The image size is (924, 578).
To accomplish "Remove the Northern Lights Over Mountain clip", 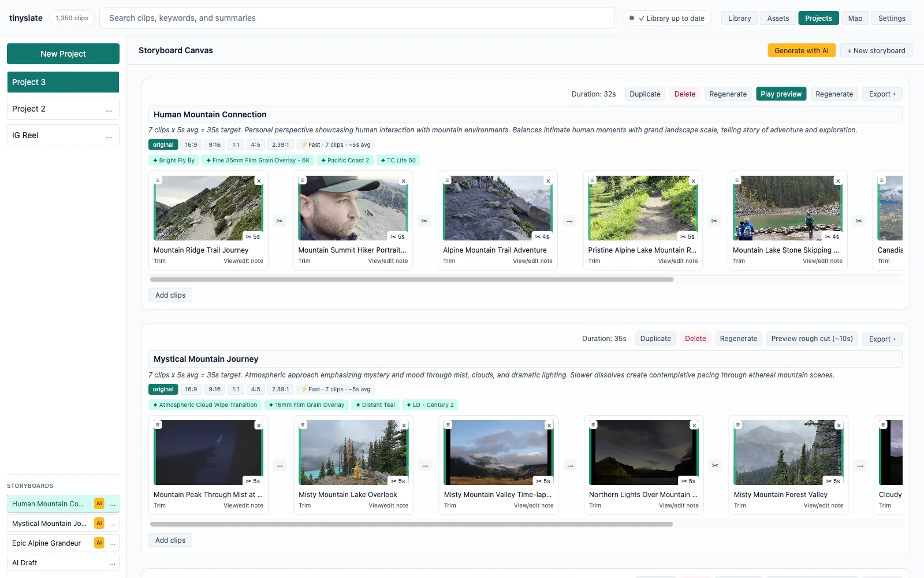I will point(694,425).
